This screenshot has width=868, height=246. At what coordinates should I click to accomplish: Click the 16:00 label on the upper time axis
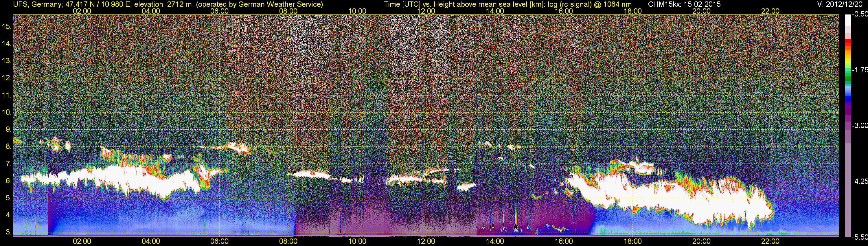click(x=564, y=11)
